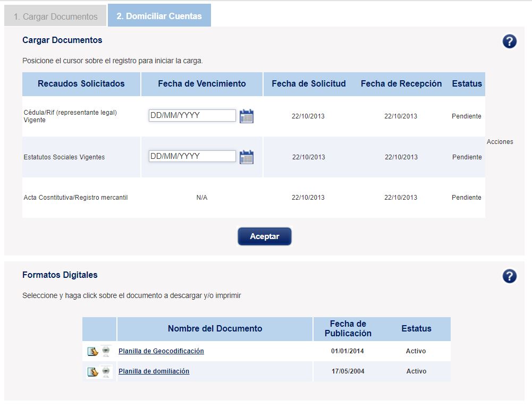Click download icon for Planilla de domiliación

coord(93,371)
